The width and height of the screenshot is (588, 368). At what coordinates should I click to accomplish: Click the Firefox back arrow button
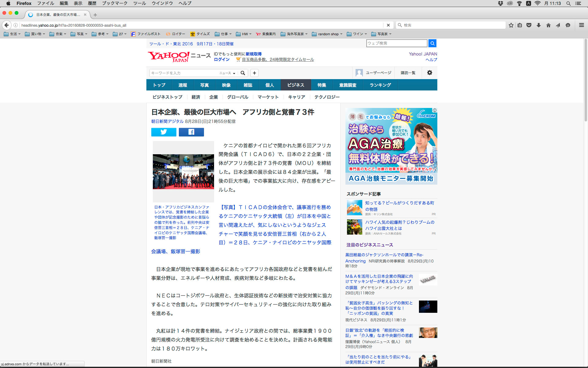tap(6, 25)
